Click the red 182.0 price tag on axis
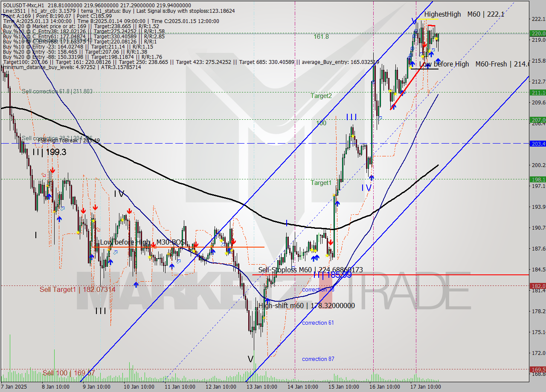Screen dimensions: 546x392 click(x=537, y=285)
